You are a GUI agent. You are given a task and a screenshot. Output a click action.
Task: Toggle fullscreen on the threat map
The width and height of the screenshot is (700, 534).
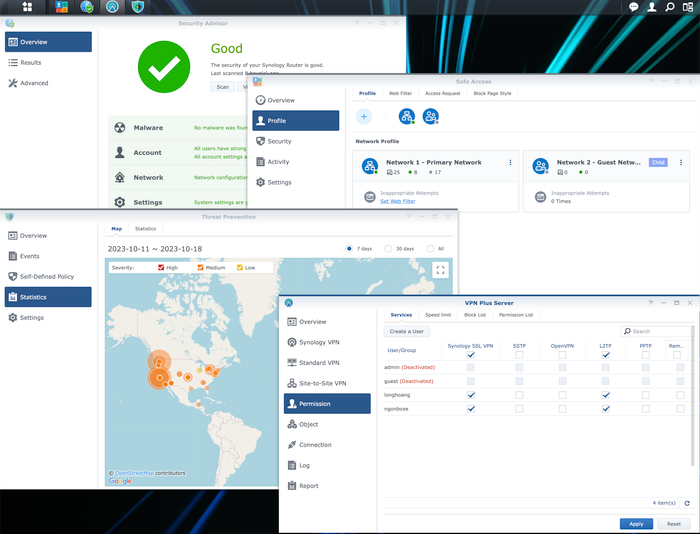[x=440, y=269]
